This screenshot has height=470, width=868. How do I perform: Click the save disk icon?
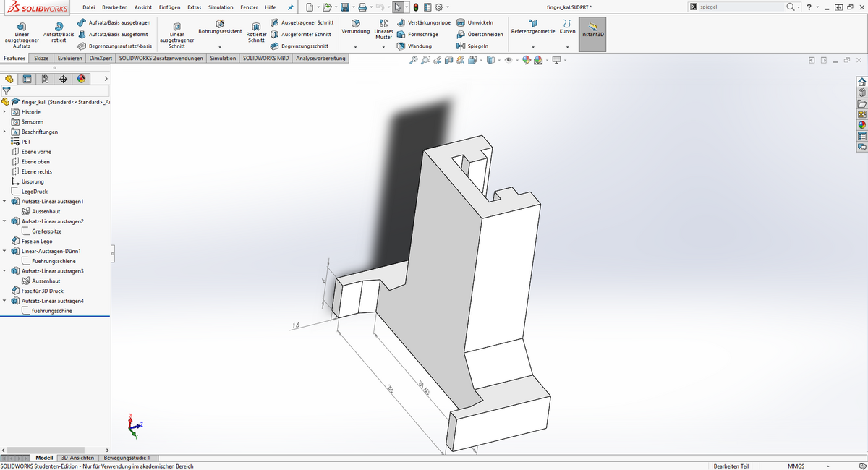coord(345,7)
